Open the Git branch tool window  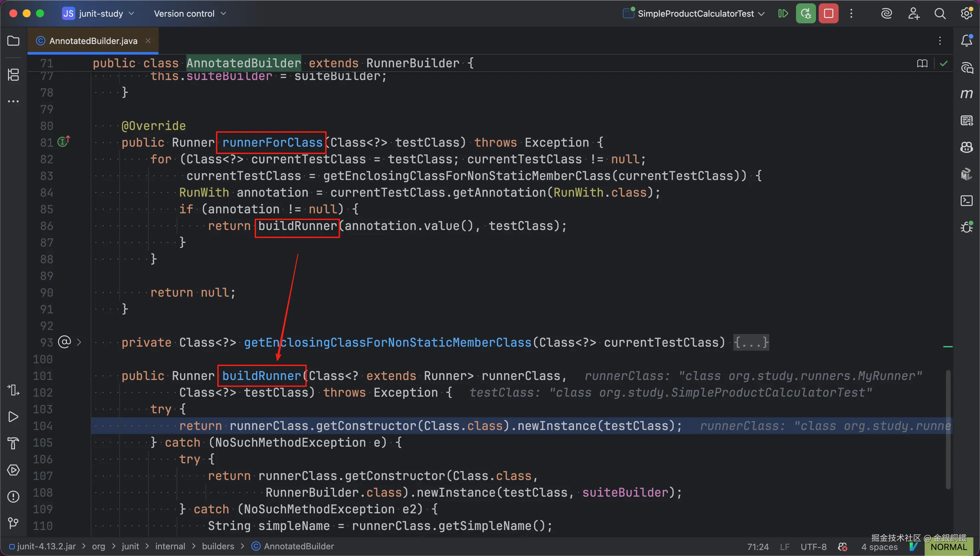pos(13,523)
